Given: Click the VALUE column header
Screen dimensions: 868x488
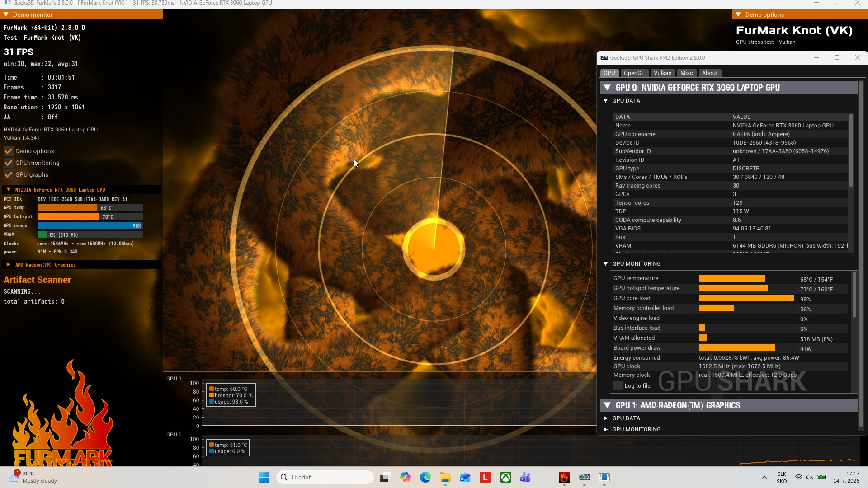Looking at the screenshot, I should coord(789,117).
